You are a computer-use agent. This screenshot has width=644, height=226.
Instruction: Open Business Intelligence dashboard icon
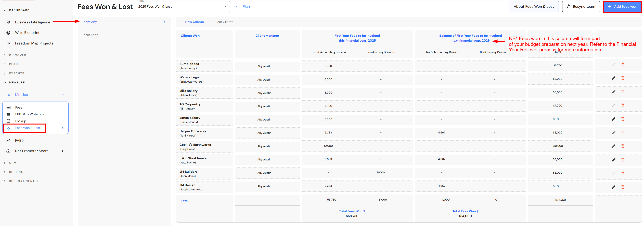[x=8, y=22]
